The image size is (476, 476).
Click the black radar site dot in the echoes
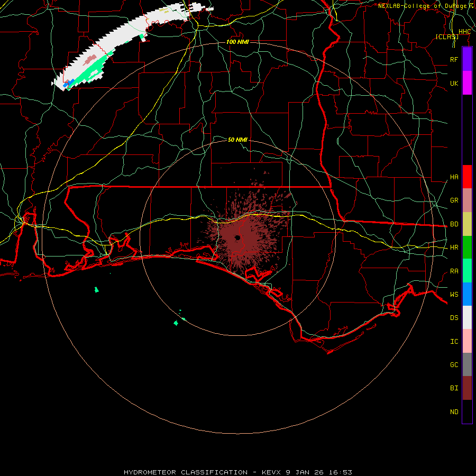(x=237, y=237)
